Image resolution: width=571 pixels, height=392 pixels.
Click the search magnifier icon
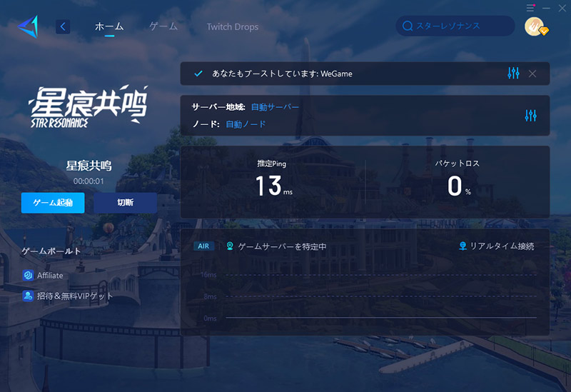pyautogui.click(x=408, y=26)
